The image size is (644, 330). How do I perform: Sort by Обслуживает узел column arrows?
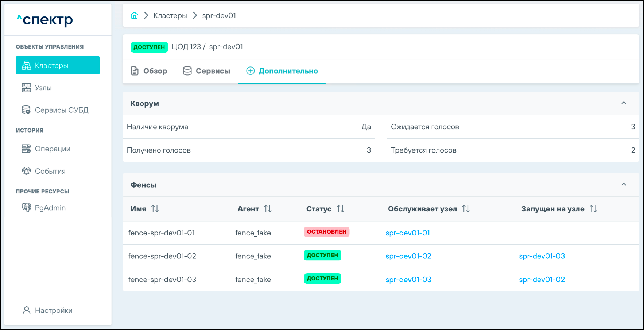point(466,209)
